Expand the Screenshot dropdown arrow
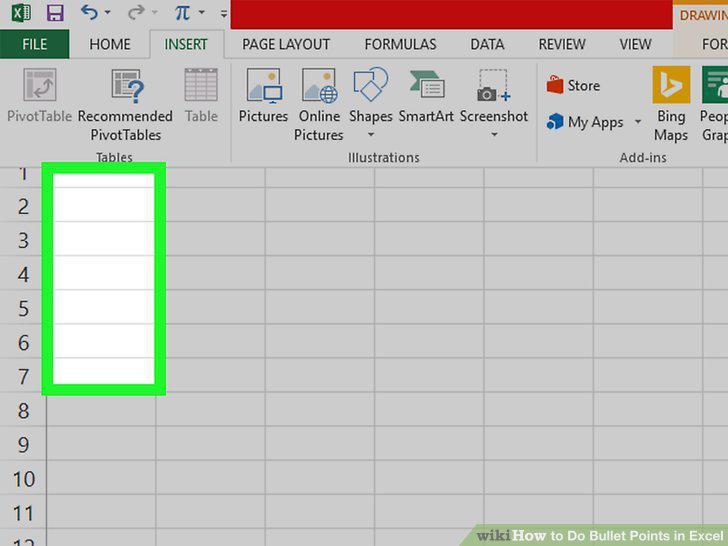Image resolution: width=728 pixels, height=546 pixels. 494,135
